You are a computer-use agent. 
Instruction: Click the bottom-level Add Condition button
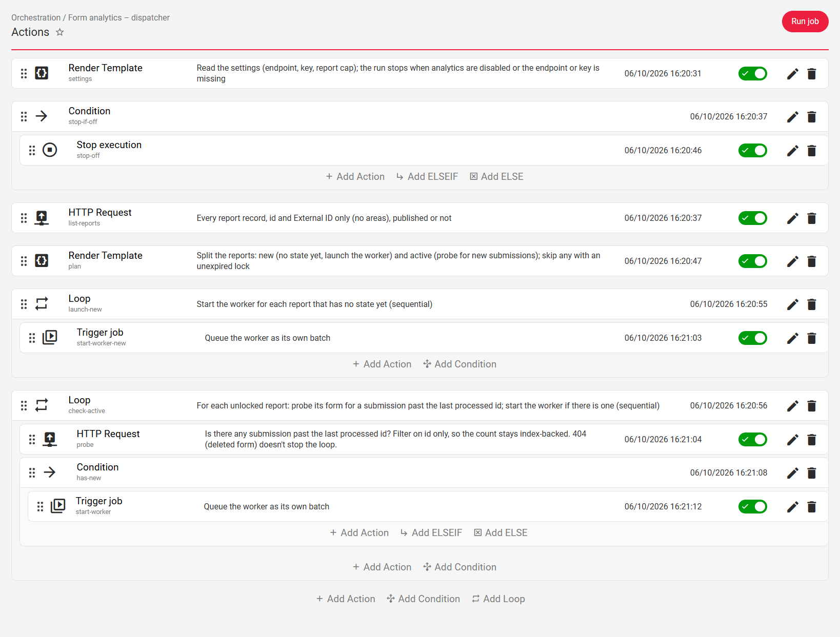tap(423, 599)
